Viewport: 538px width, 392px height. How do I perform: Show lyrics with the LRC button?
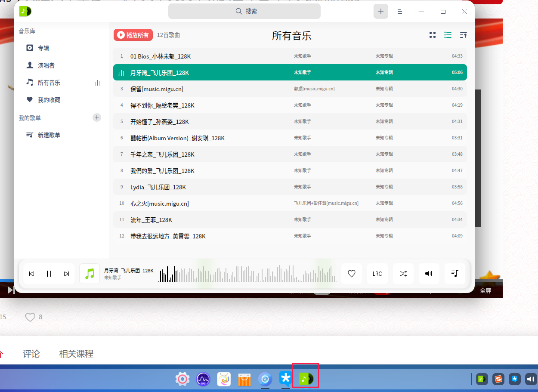coord(377,274)
